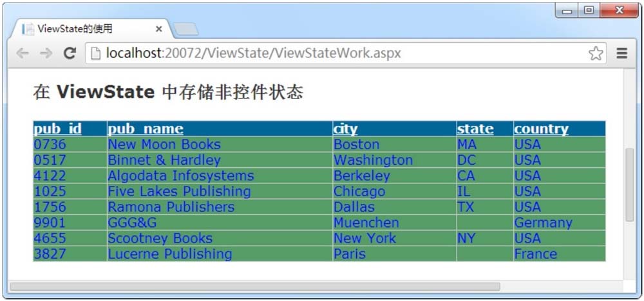Sort the table by the pub_id header

click(57, 129)
